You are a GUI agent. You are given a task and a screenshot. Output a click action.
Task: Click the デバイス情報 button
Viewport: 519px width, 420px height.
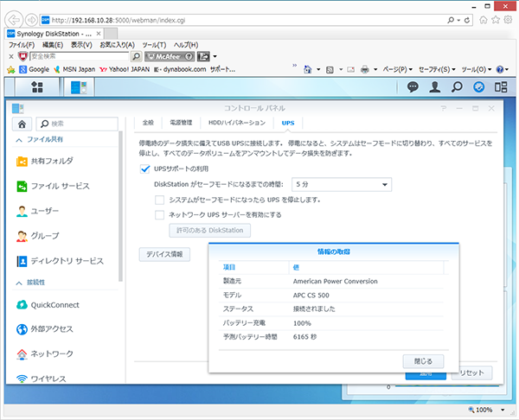click(x=164, y=254)
